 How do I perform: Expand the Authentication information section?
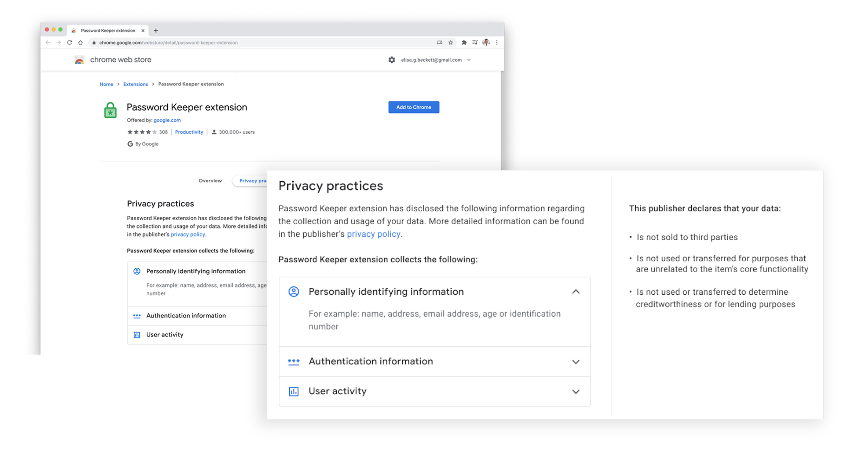(x=576, y=362)
